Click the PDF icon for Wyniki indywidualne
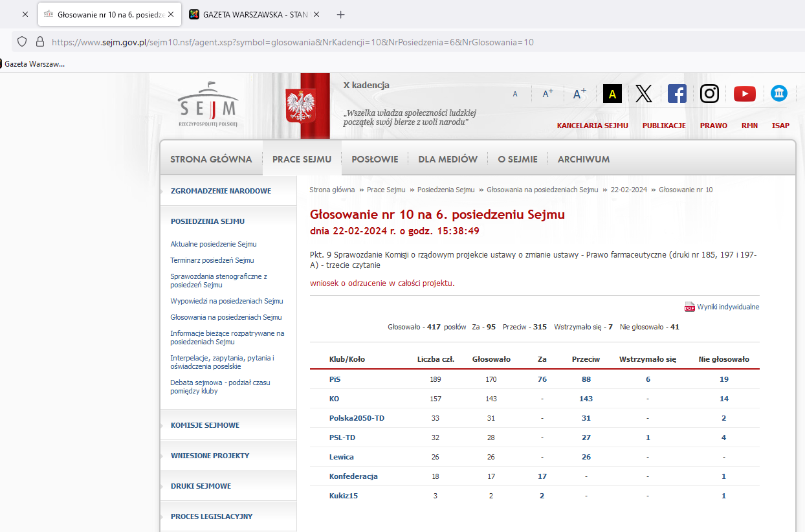 689,307
